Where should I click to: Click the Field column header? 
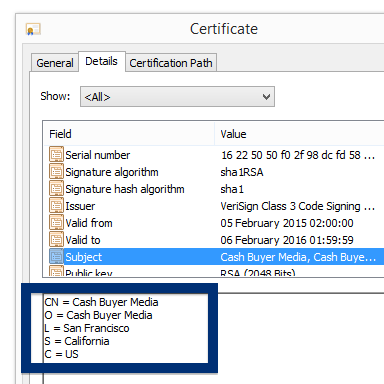pos(129,134)
